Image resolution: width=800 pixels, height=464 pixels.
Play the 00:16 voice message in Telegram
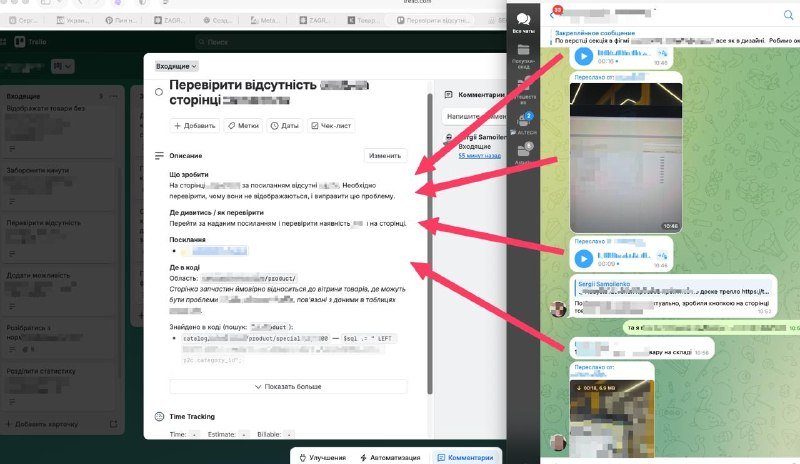click(x=584, y=56)
